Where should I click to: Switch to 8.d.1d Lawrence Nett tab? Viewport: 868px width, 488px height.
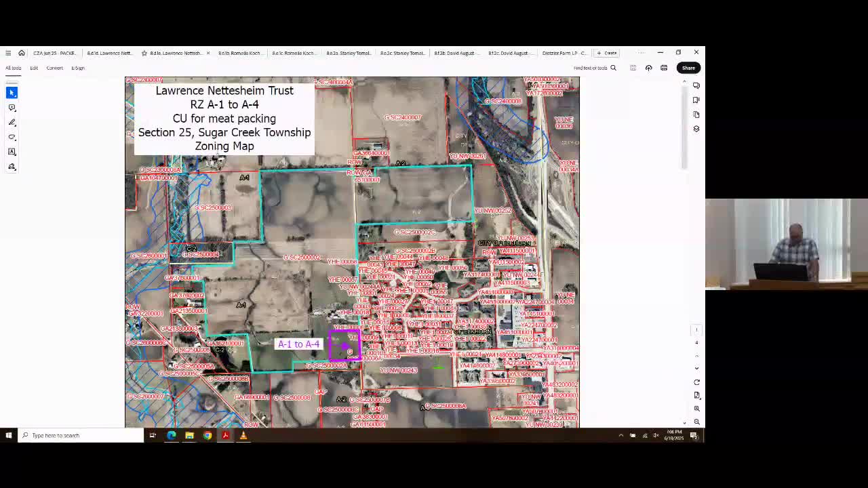109,53
